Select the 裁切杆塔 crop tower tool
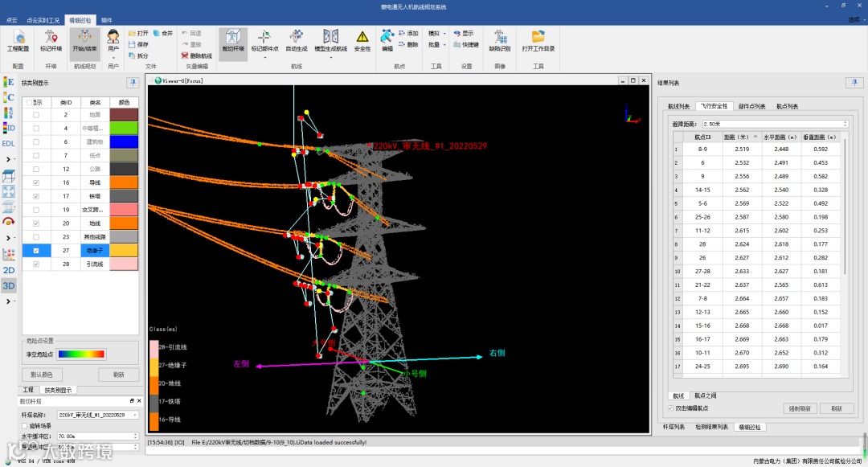868x467 pixels. (x=232, y=40)
